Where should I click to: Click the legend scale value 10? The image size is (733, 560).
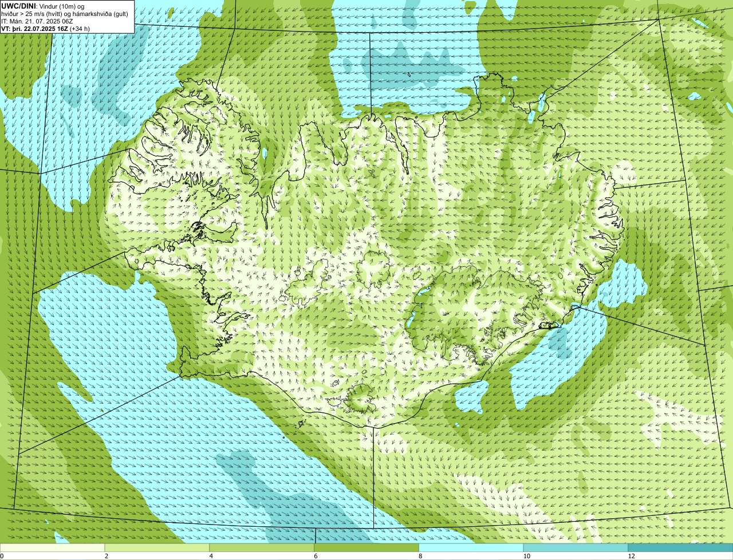(x=526, y=556)
